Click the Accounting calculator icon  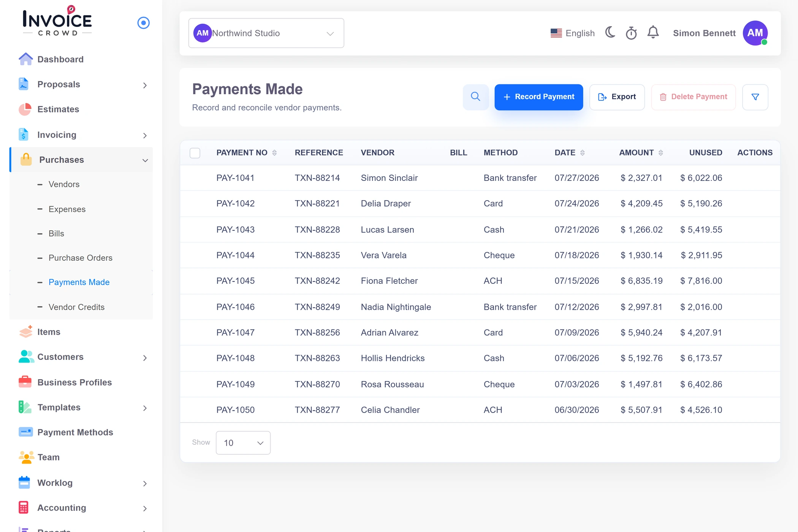(x=24, y=508)
